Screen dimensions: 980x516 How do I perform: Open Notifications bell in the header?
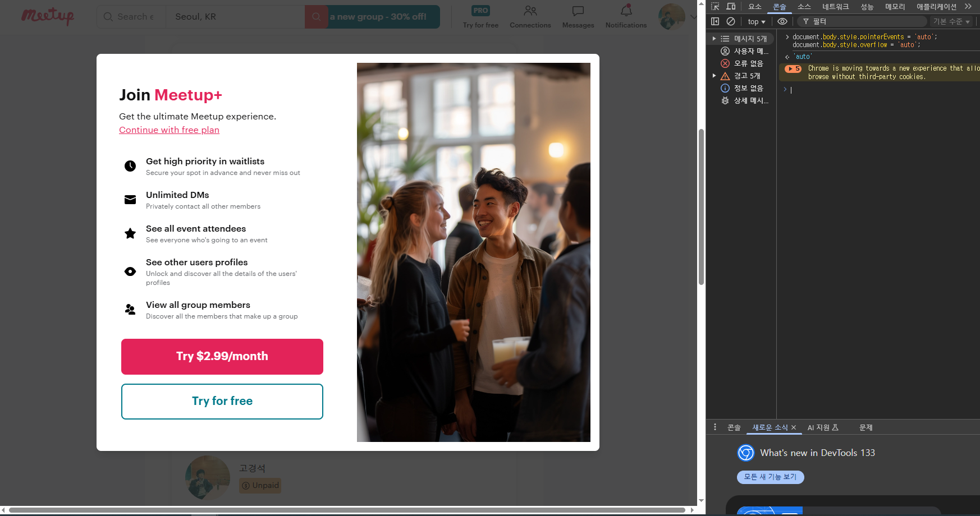pos(626,17)
